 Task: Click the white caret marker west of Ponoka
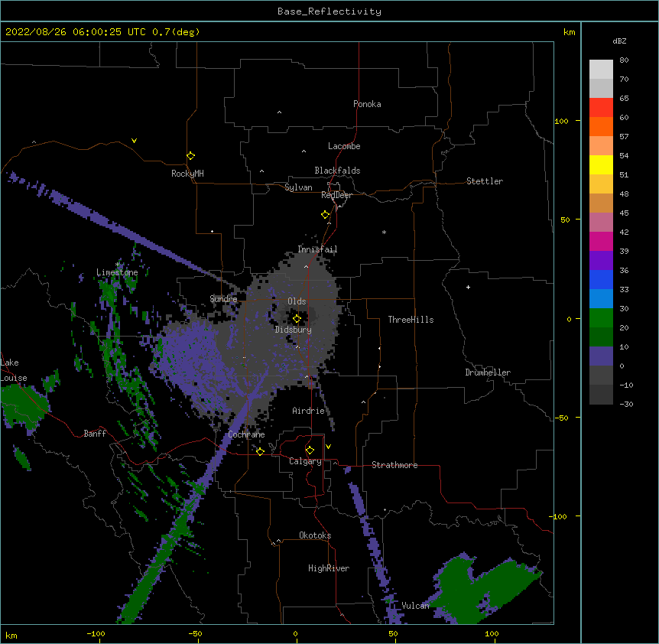pyautogui.click(x=279, y=112)
